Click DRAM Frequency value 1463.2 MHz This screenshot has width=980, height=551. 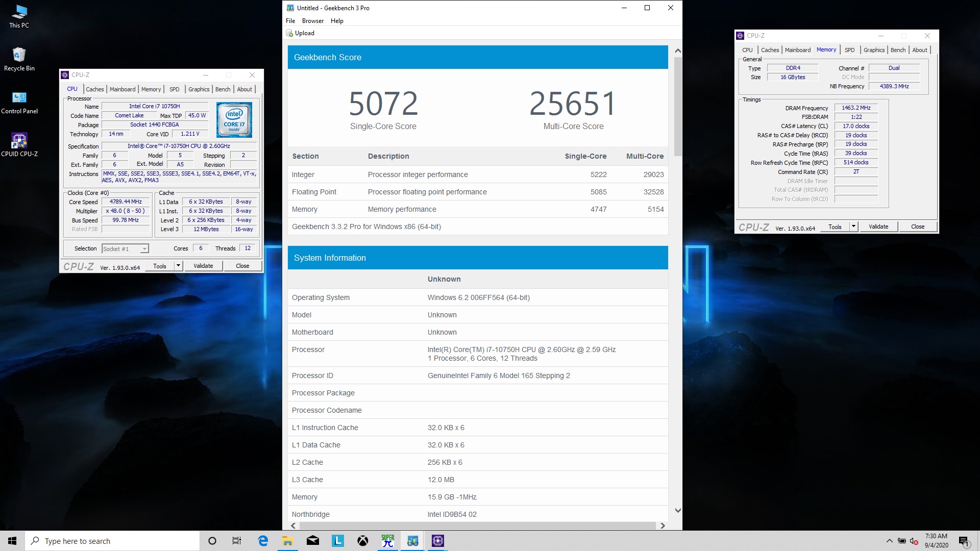tap(856, 108)
